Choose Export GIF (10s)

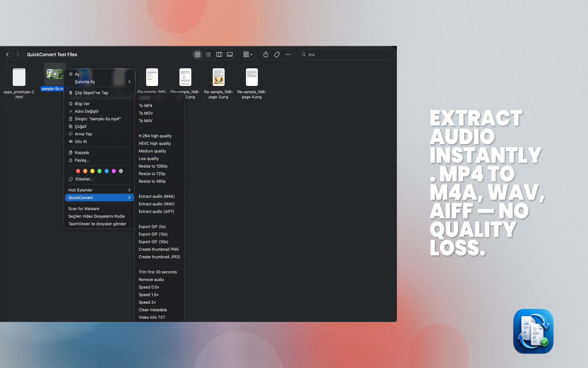coord(159,234)
